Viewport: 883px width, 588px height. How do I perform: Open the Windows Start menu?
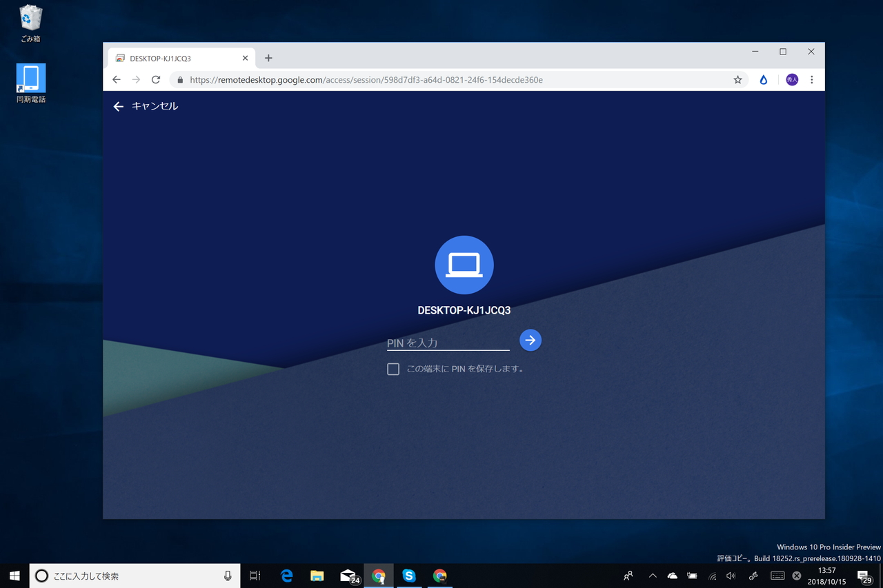pos(14,576)
